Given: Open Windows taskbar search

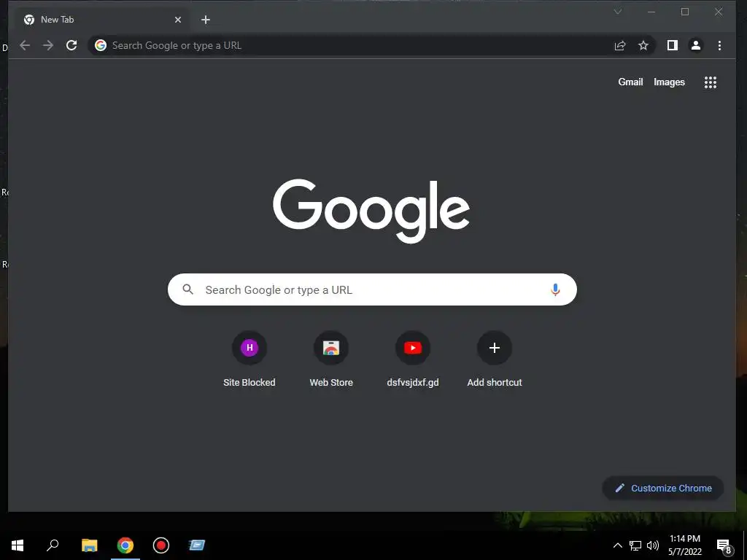Looking at the screenshot, I should [53, 545].
